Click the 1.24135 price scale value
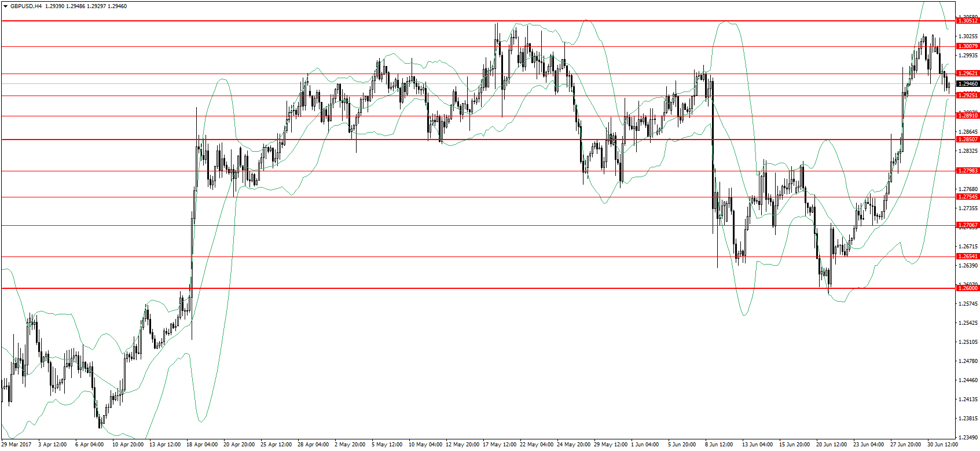Image resolution: width=980 pixels, height=451 pixels. point(968,399)
